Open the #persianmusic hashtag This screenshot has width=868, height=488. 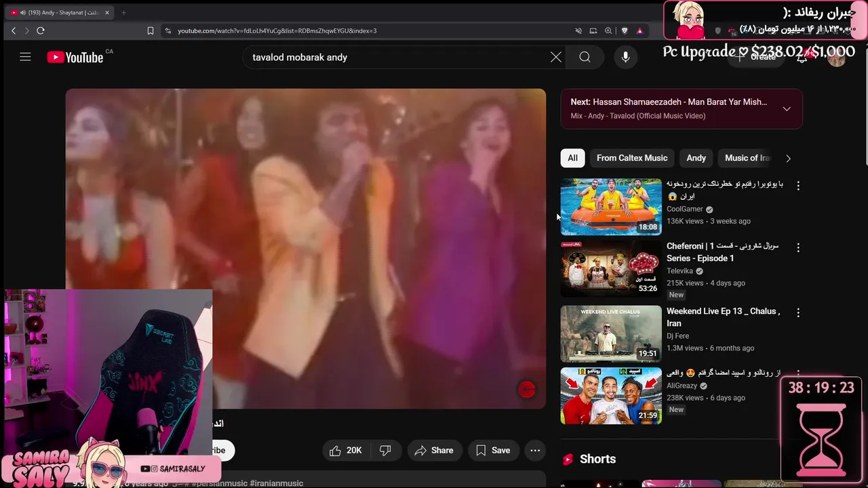point(220,483)
